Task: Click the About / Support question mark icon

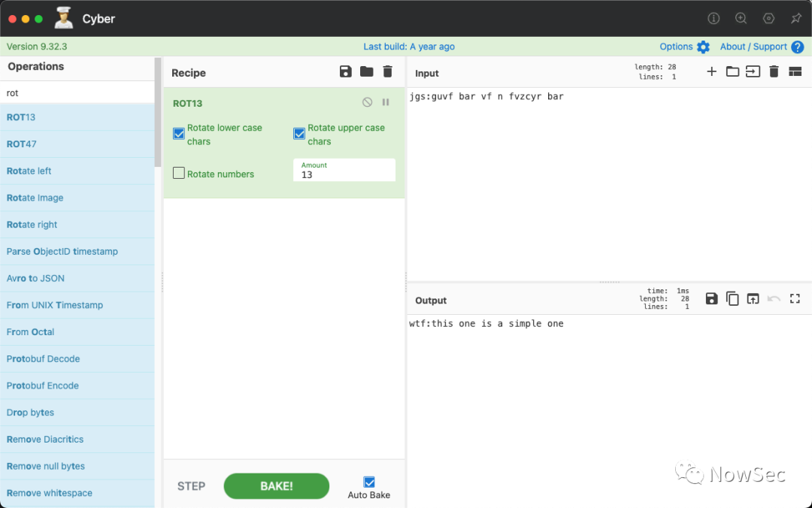Action: pos(798,47)
